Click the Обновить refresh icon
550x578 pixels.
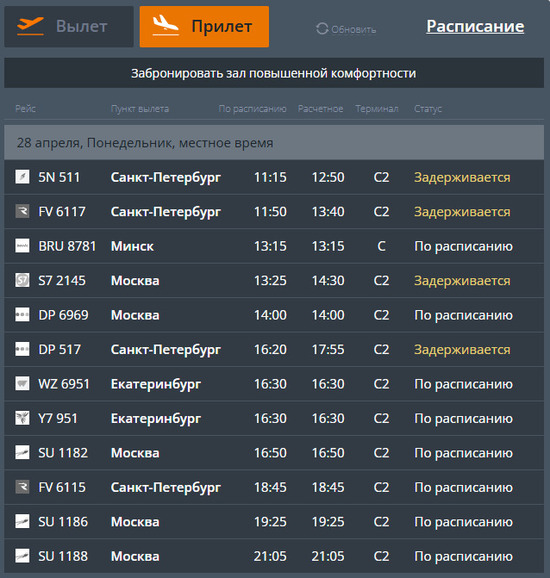322,29
